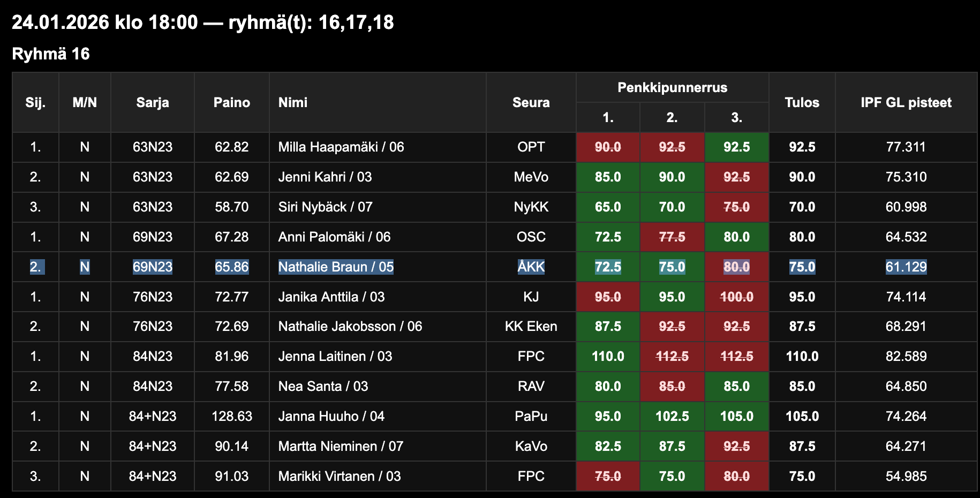This screenshot has height=498, width=980.
Task: Click the "Nimi" column header
Action: click(293, 102)
